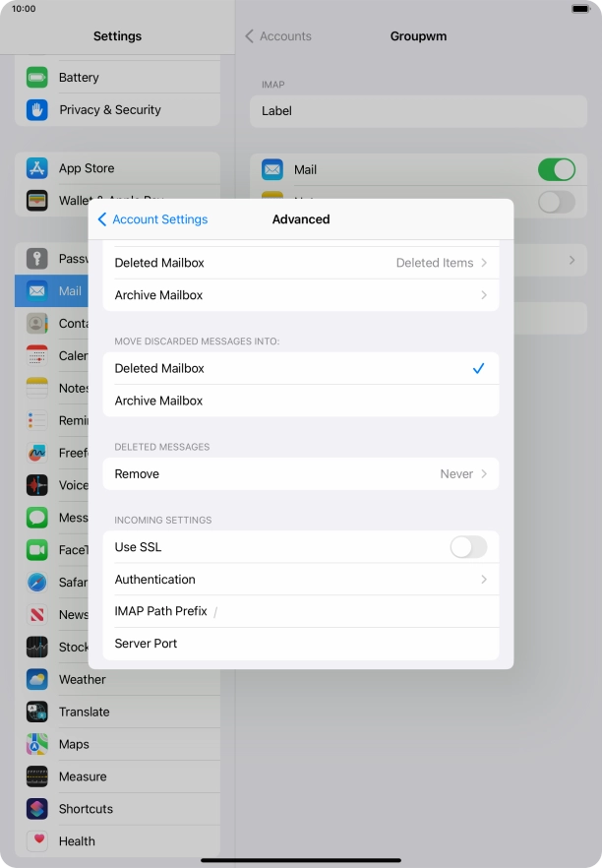Go back to Account Settings
Screen dimensions: 602x868
tap(152, 219)
